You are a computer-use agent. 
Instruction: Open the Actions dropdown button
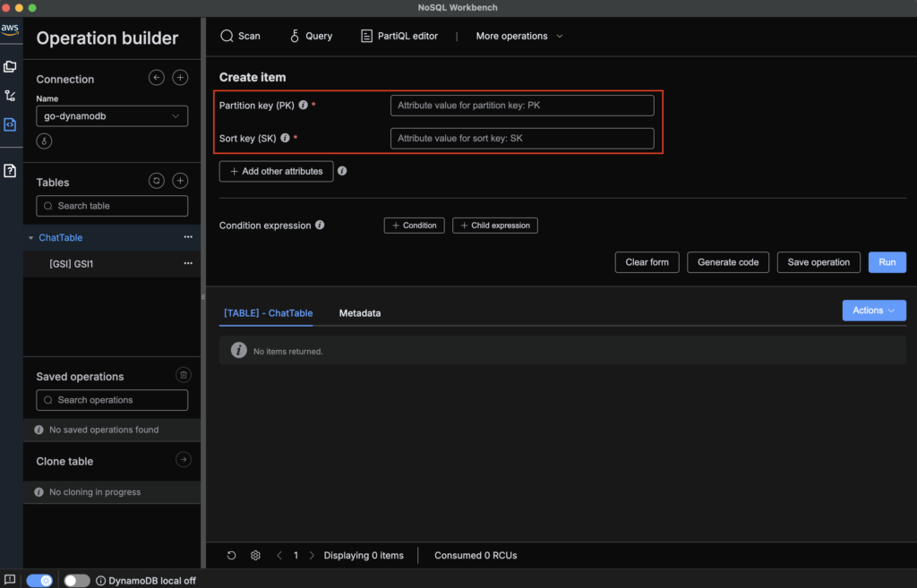point(873,311)
